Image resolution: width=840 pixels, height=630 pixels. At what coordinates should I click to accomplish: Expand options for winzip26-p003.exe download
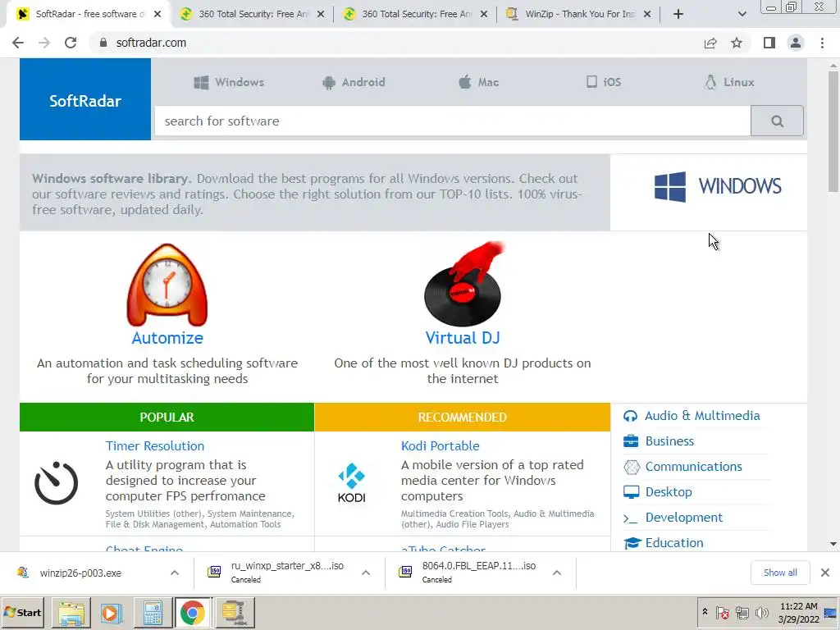click(175, 573)
